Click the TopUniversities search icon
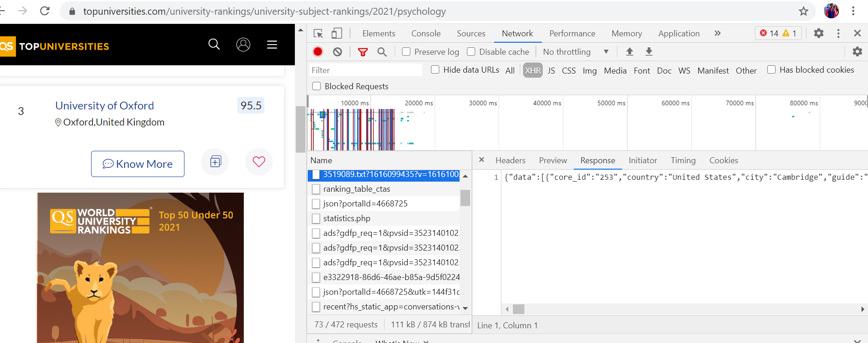Screen dimensions: 868x343 tap(214, 44)
